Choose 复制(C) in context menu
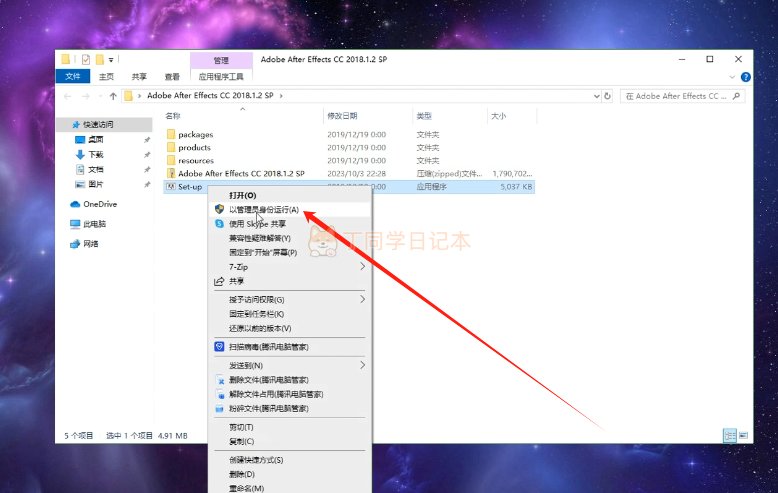This screenshot has width=778, height=493. coord(290,441)
